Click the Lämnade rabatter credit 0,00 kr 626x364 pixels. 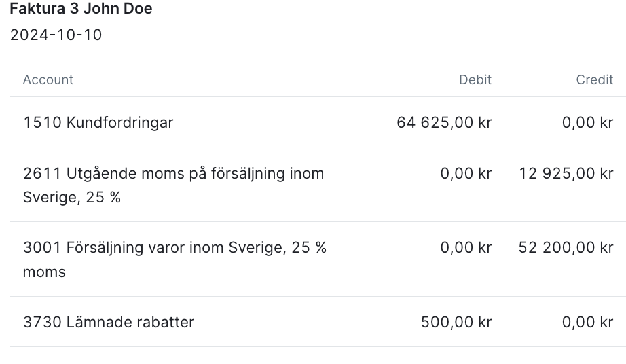pos(587,322)
